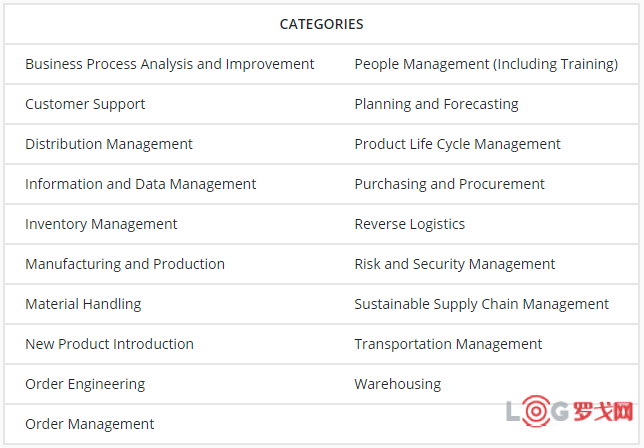Open Sustainable Supply Chain Management
The height and width of the screenshot is (448, 644).
point(481,304)
